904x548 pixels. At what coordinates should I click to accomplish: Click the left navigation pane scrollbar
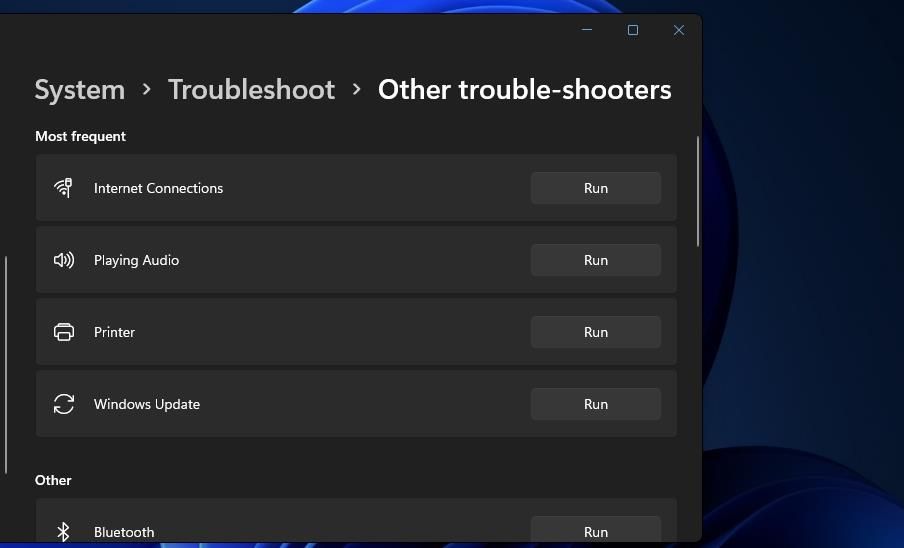[6, 365]
